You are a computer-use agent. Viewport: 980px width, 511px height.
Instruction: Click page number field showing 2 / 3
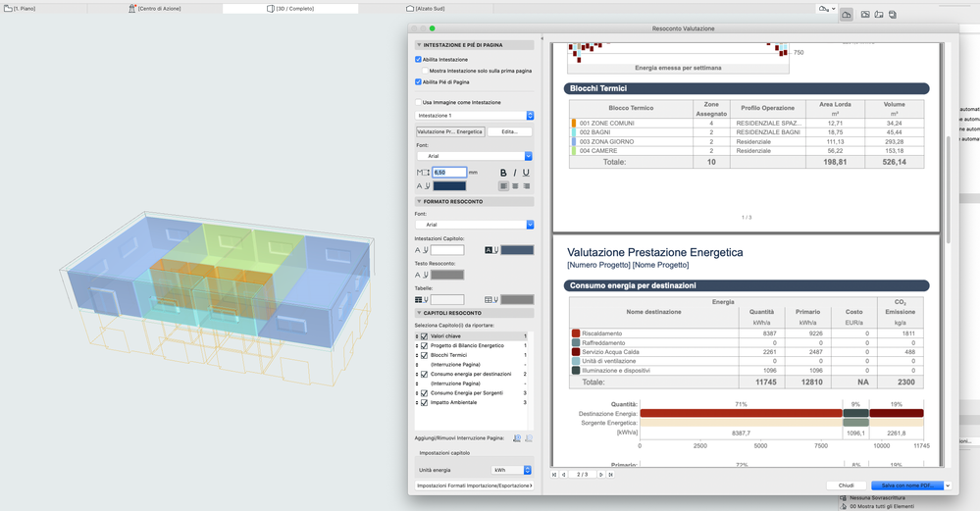tap(583, 475)
